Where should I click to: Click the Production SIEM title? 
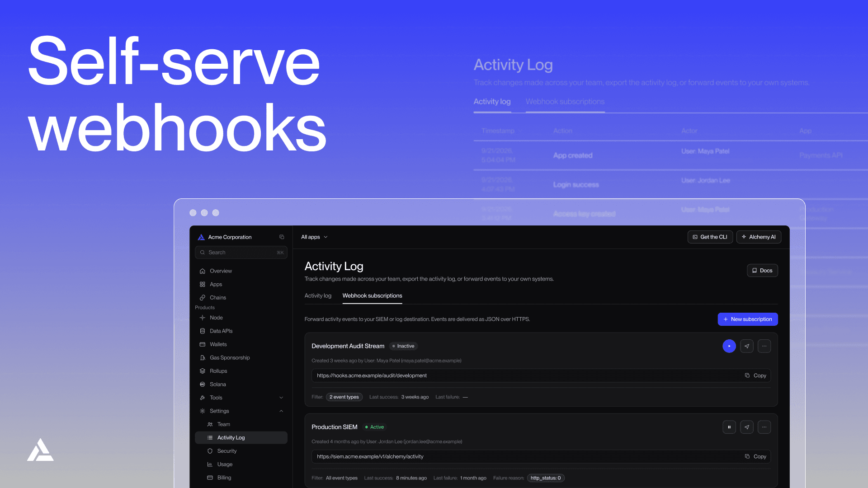click(x=335, y=427)
